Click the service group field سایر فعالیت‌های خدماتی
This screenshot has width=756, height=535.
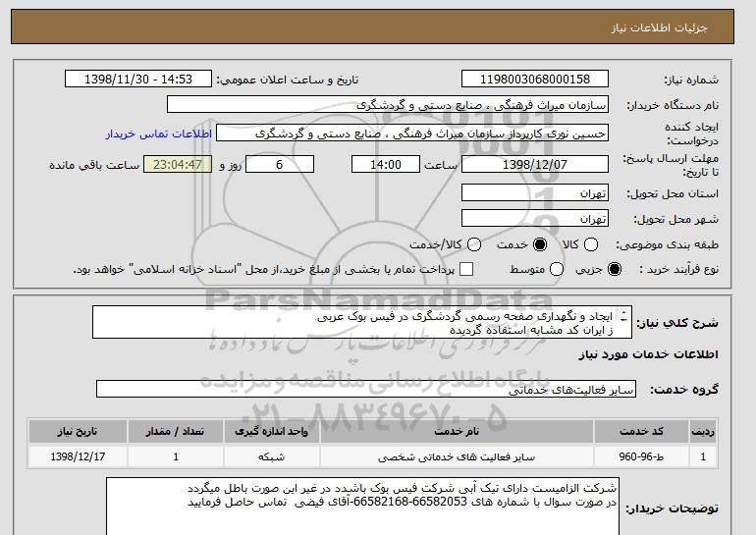(x=366, y=389)
